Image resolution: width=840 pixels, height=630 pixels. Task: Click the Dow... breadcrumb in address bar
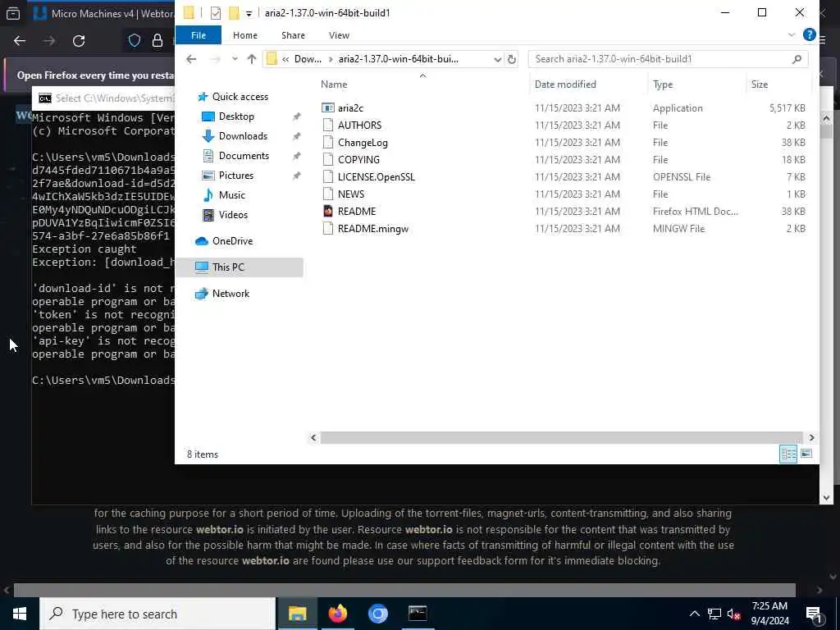pos(308,59)
